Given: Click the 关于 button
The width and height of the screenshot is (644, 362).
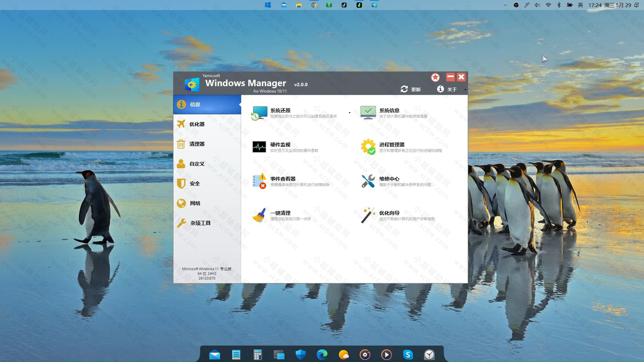Looking at the screenshot, I should [446, 89].
